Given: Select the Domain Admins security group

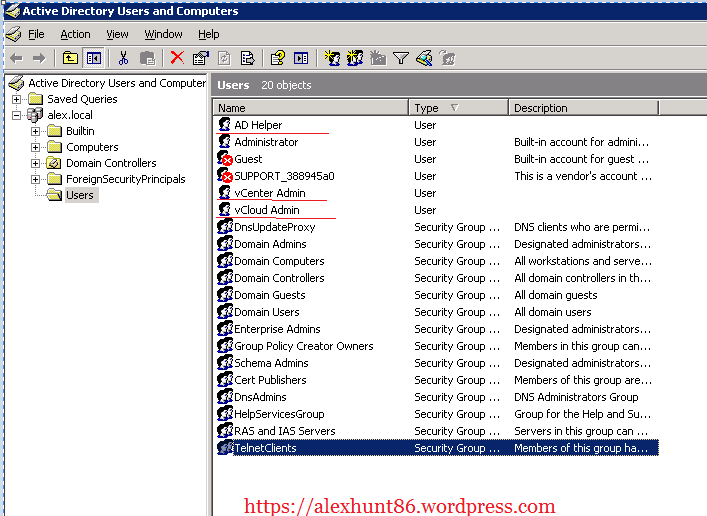Looking at the screenshot, I should point(270,244).
